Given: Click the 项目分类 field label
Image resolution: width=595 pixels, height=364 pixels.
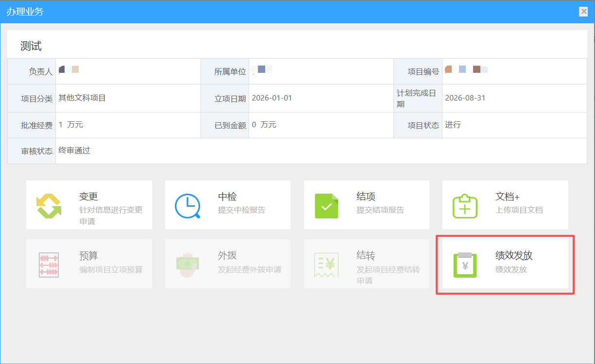Looking at the screenshot, I should coord(36,99).
